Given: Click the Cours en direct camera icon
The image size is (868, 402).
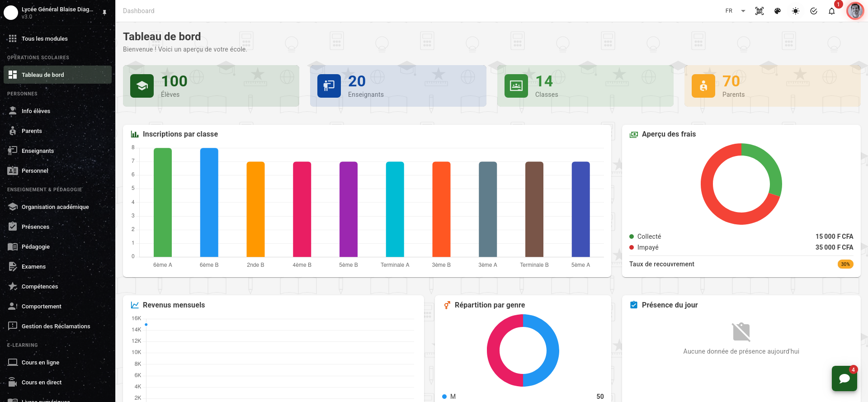Looking at the screenshot, I should tap(13, 382).
